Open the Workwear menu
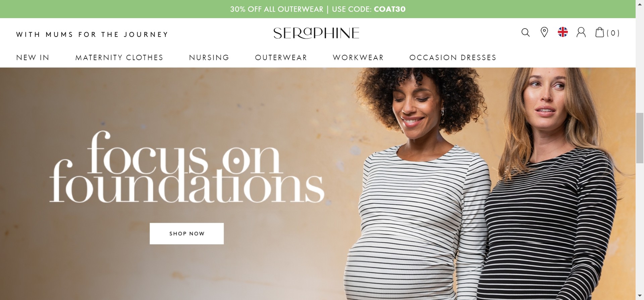644x300 pixels. pyautogui.click(x=358, y=57)
